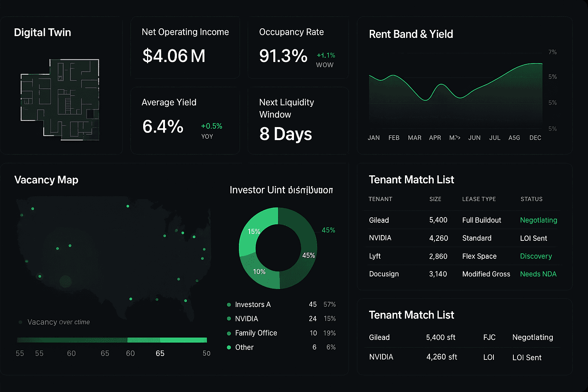The height and width of the screenshot is (392, 588).
Task: Click the vacancy gradient bar near value 65
Action: coord(160,339)
